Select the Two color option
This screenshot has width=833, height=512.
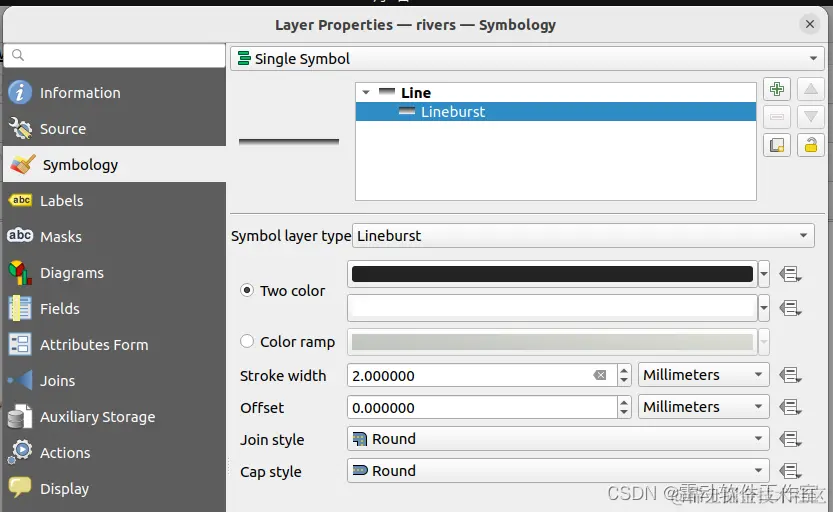click(246, 290)
